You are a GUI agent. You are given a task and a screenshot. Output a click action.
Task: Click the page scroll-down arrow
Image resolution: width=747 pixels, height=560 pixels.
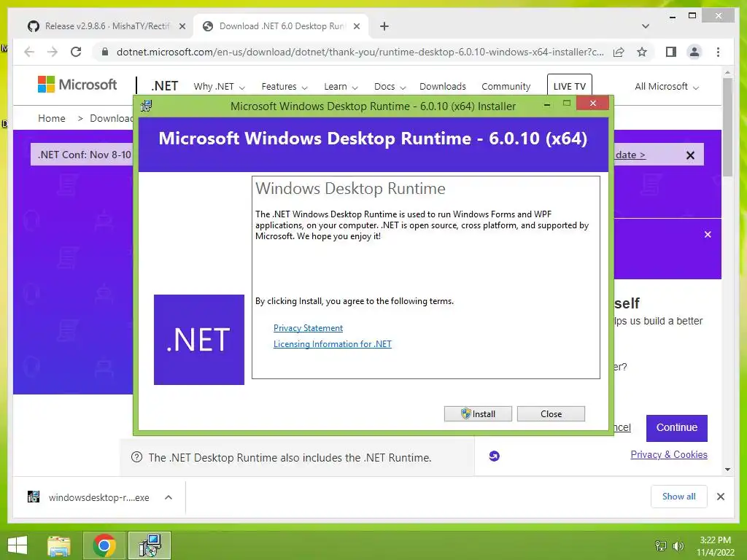tap(727, 470)
